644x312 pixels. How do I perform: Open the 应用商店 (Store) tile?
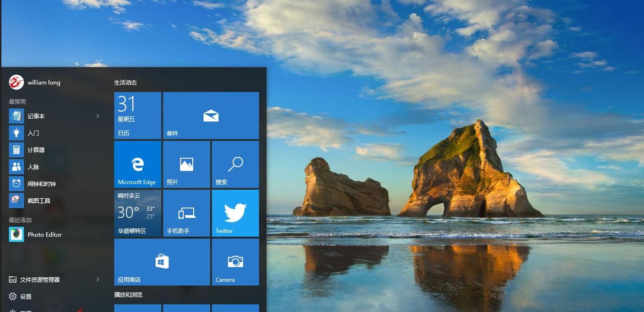click(162, 262)
